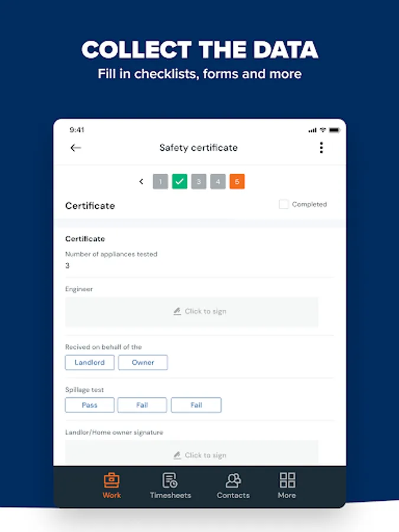Choose the middle Fail option for Spillage test
The image size is (399, 532).
[142, 405]
